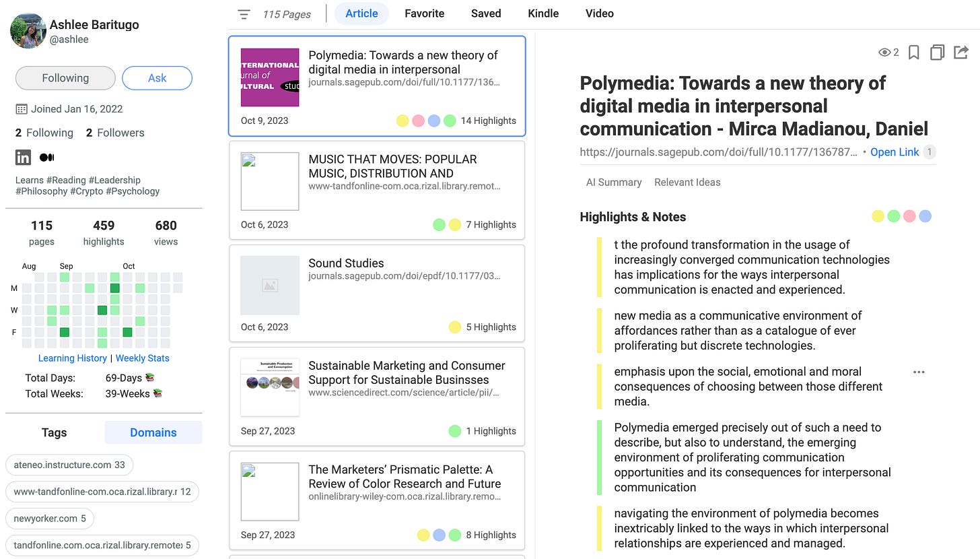980x559 pixels.
Task: Filter by www-tandfonline-com domain chip with 12
Action: (102, 492)
